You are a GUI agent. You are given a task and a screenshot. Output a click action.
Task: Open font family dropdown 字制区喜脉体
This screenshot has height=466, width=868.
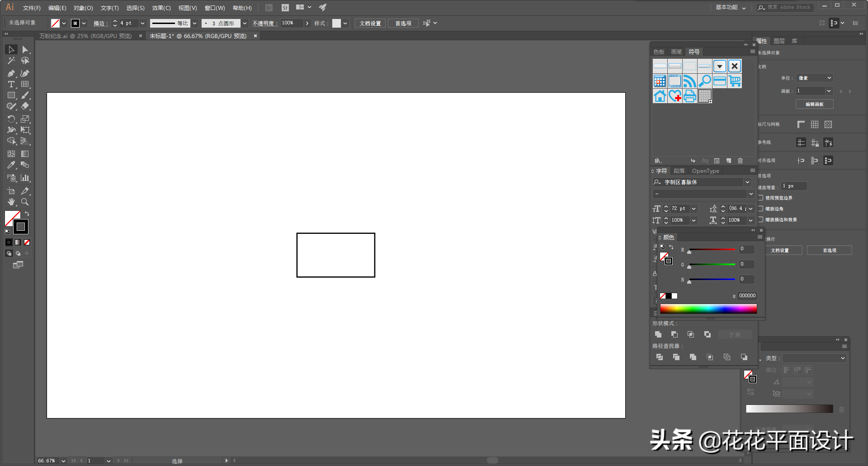[748, 182]
